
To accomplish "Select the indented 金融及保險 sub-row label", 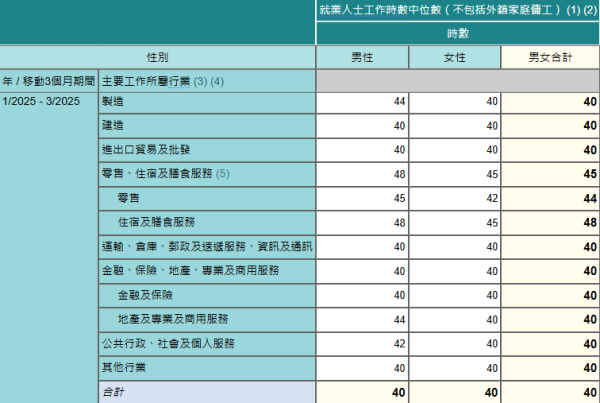I will click(207, 295).
